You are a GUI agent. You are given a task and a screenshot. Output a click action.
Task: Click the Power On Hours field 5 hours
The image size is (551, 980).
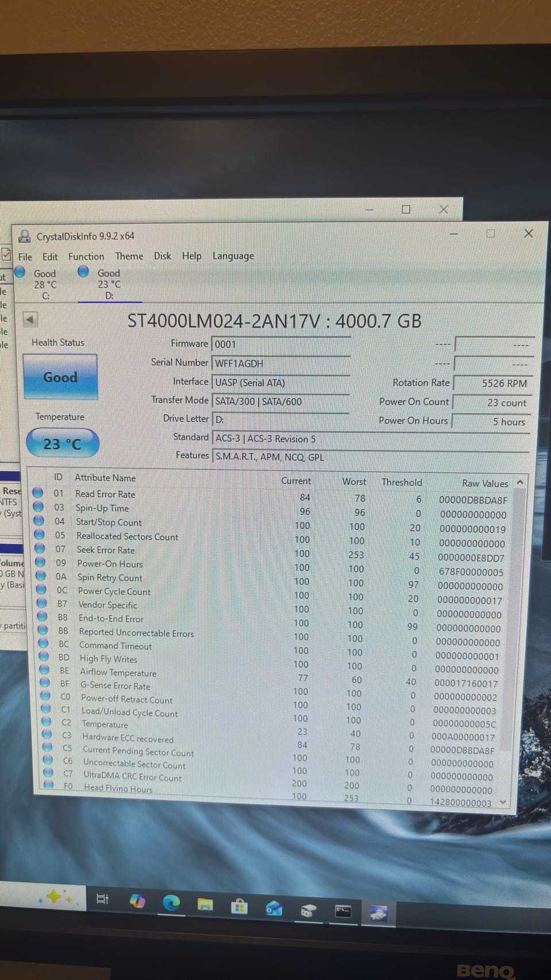point(491,422)
